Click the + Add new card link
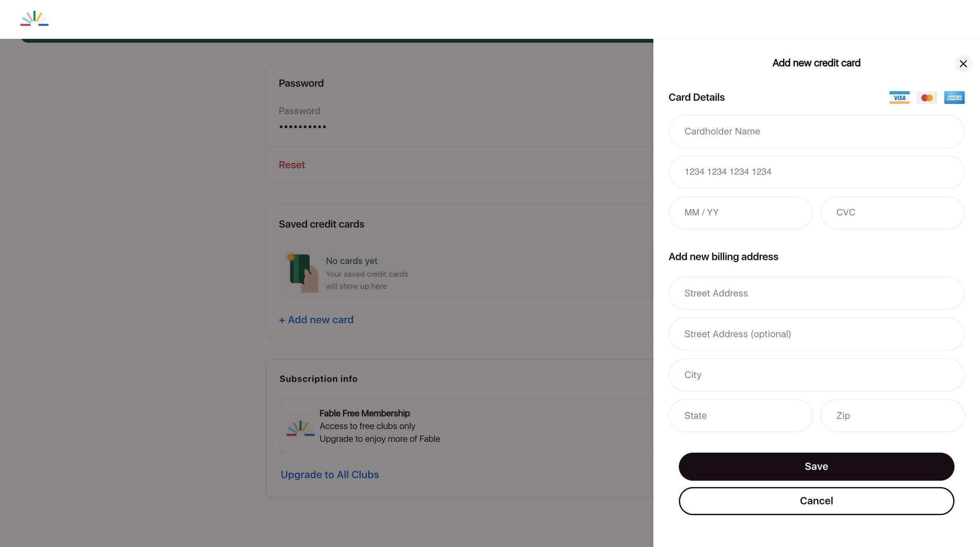 coord(316,320)
